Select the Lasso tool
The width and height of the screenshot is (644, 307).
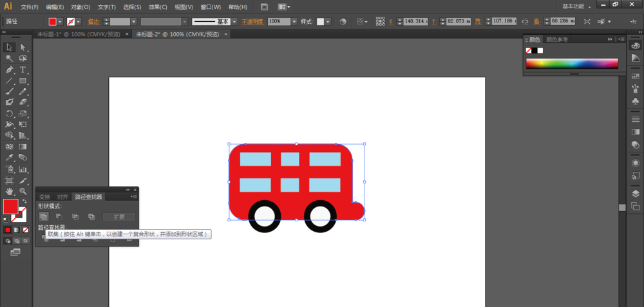tap(23, 59)
